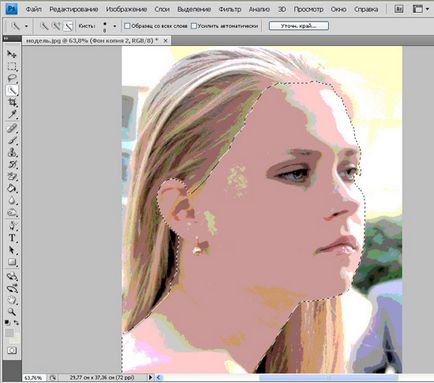Select the Lasso tool
The height and width of the screenshot is (383, 434).
point(12,78)
